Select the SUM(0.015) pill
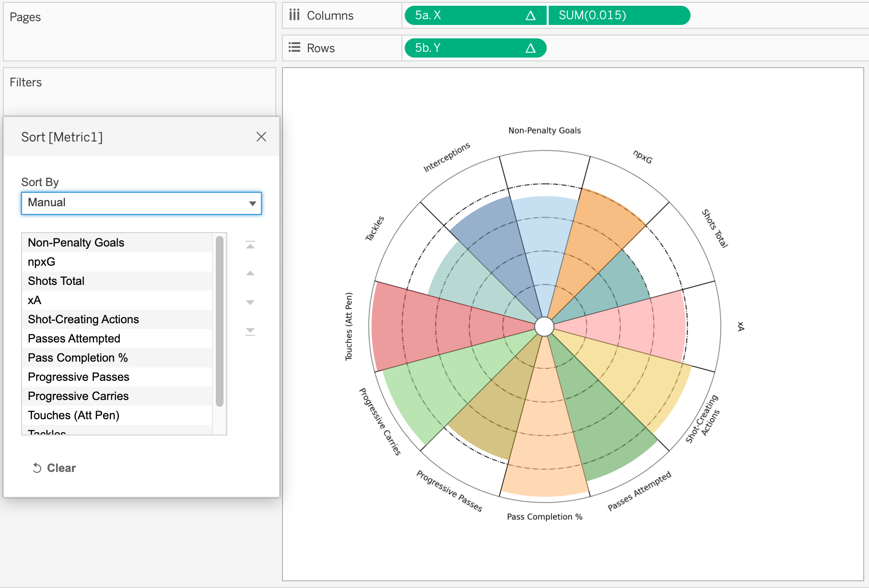The width and height of the screenshot is (869, 588). coord(619,15)
